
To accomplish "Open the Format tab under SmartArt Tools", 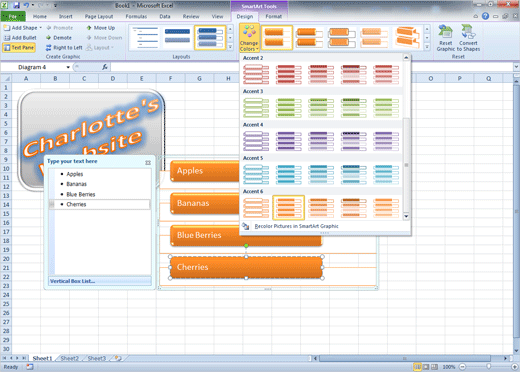I will pyautogui.click(x=273, y=16).
